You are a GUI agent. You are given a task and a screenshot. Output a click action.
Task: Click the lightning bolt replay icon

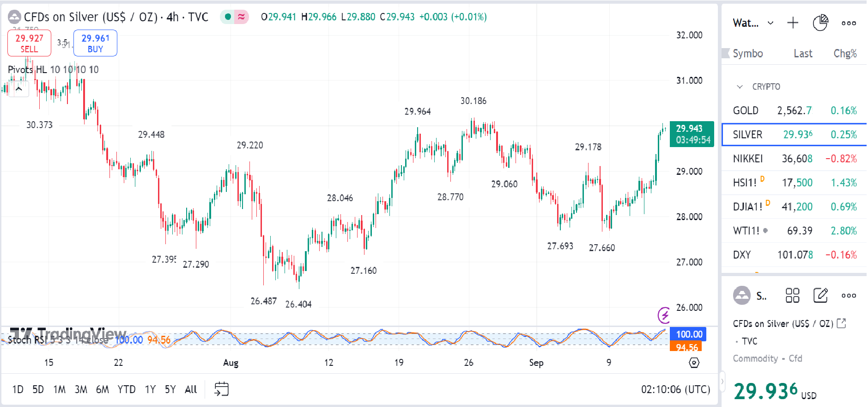664,315
